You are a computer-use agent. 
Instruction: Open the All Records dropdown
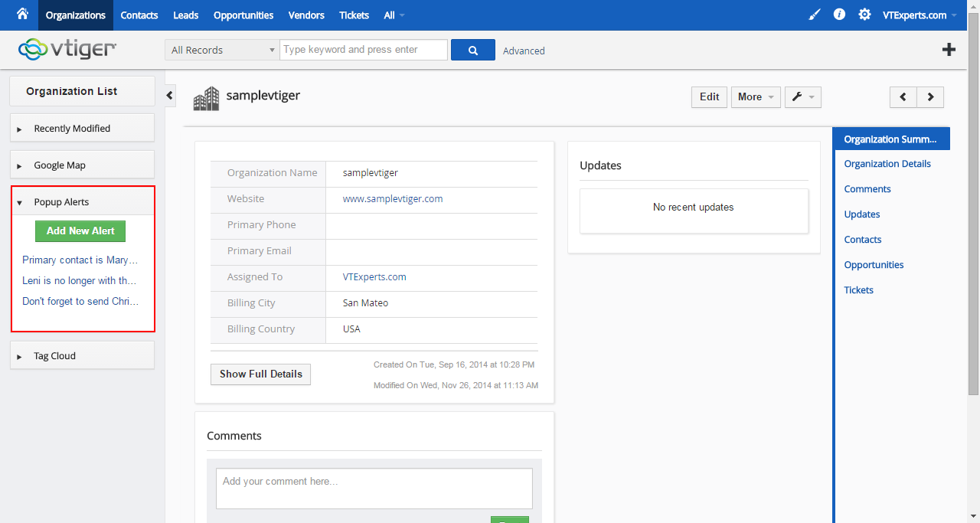click(x=221, y=50)
